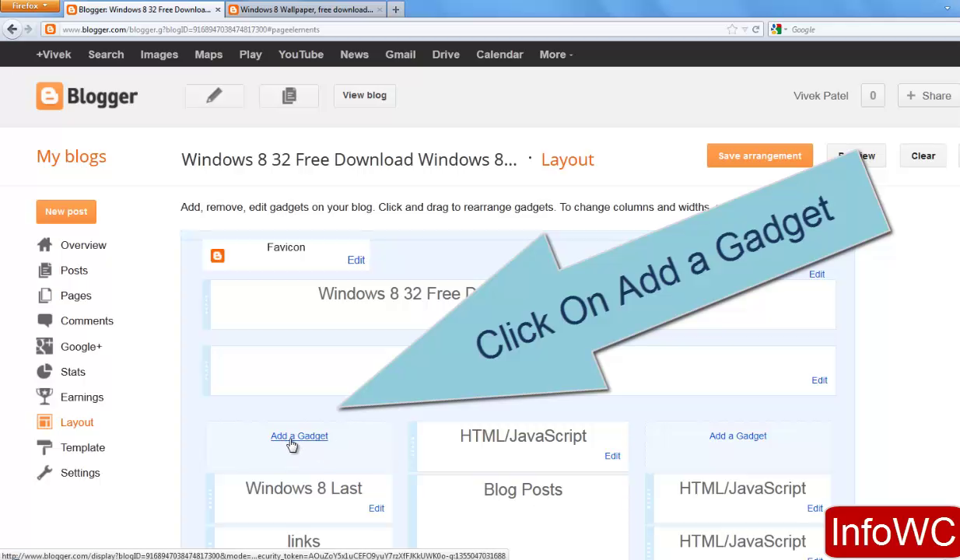The image size is (960, 560).
Task: Open the Add a Gadget link
Action: 299,436
